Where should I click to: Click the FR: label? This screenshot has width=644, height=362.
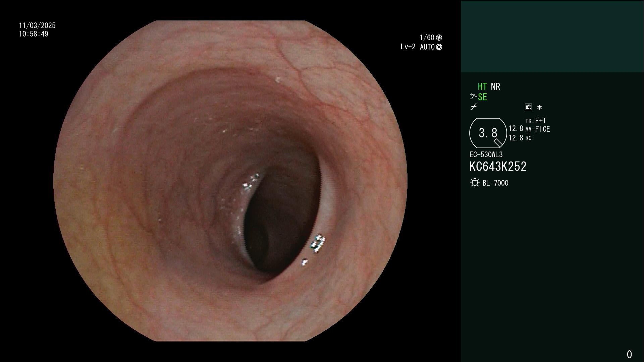[x=529, y=121]
